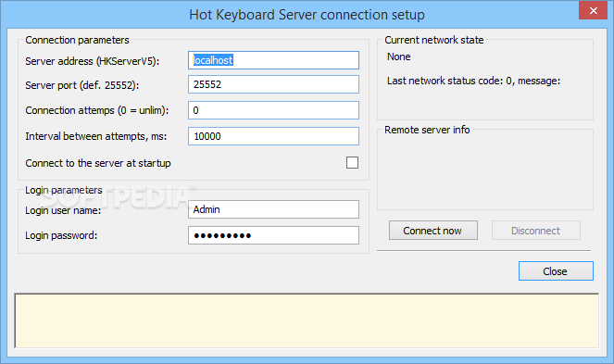Close the dialog with the red X button
614x364 pixels.
point(594,10)
